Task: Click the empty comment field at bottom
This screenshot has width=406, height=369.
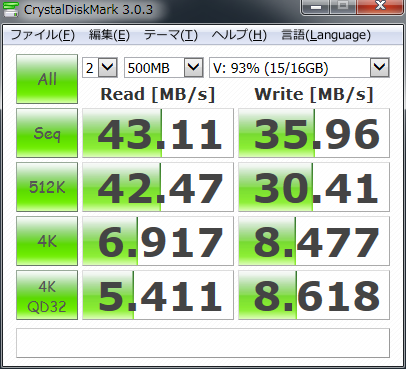Action: pos(203,343)
